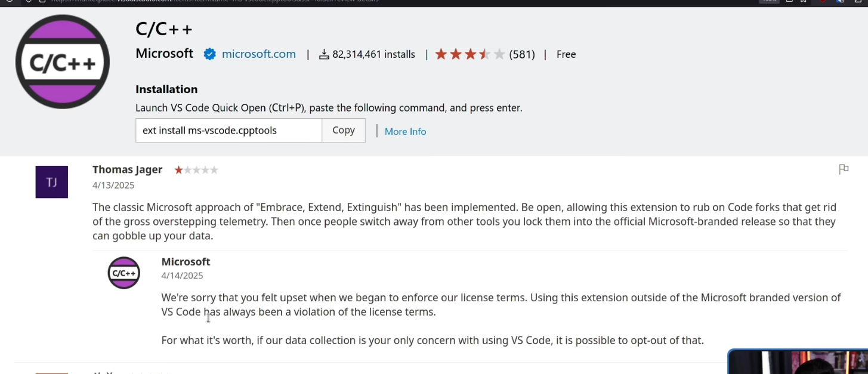868x374 pixels.
Task: Click the browser address bar URL
Action: 215,1
